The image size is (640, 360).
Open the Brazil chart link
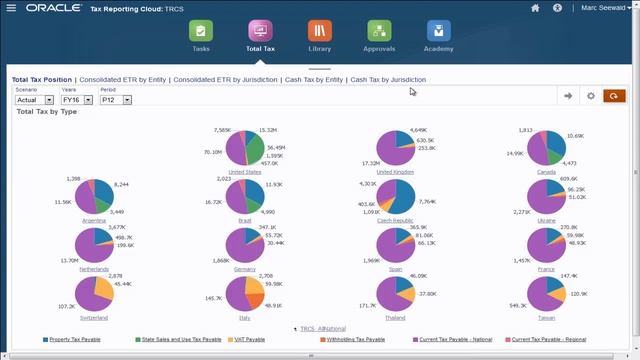point(245,220)
